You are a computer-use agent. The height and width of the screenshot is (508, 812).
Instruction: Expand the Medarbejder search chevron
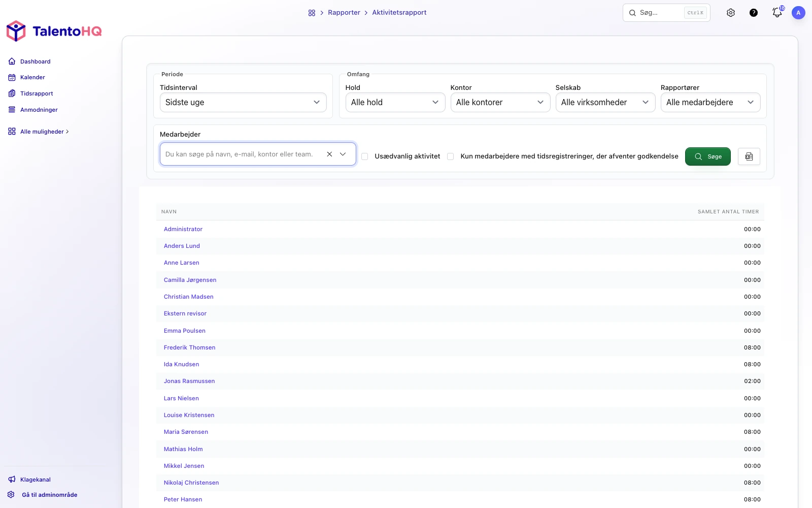tap(343, 154)
